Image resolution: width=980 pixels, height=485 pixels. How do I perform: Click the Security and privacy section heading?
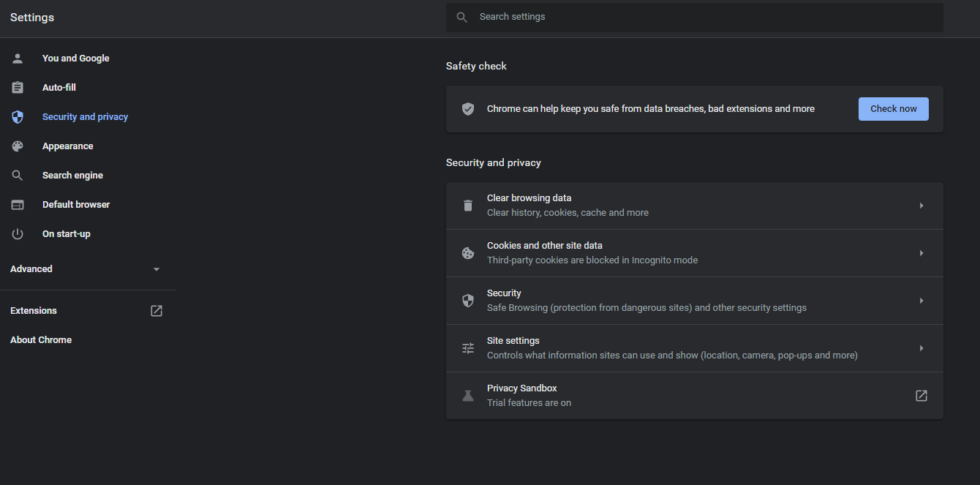click(494, 162)
